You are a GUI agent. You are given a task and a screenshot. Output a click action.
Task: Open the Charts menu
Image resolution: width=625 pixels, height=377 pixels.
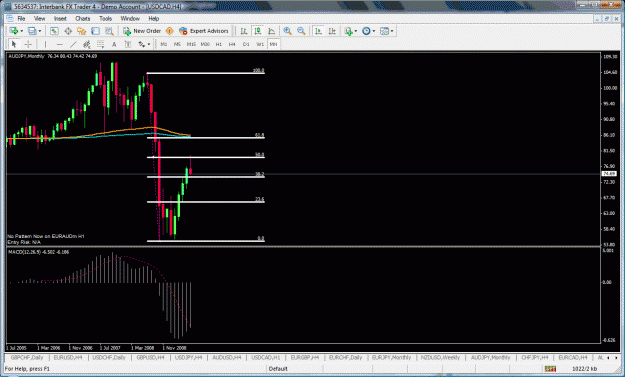(83, 19)
